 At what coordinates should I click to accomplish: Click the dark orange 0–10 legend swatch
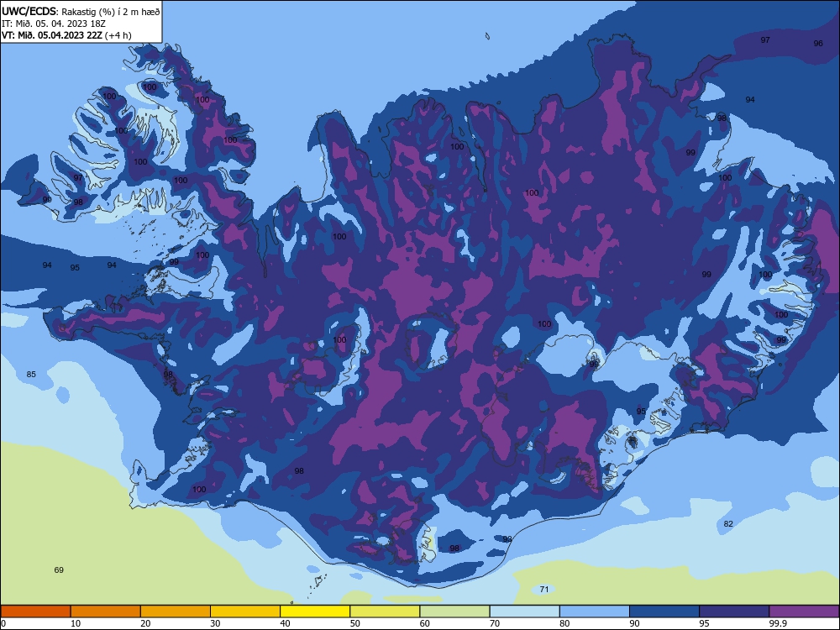click(x=35, y=612)
